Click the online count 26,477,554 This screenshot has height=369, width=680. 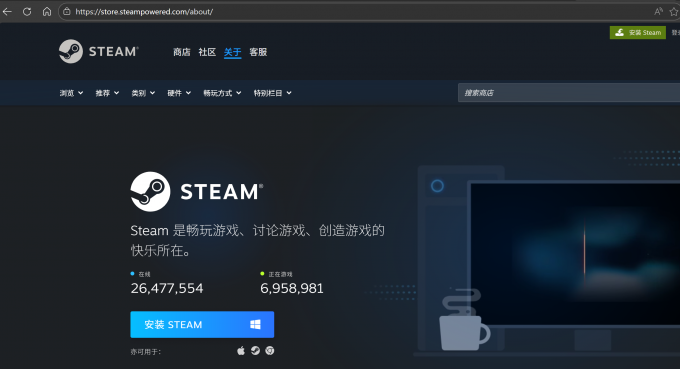click(x=167, y=288)
